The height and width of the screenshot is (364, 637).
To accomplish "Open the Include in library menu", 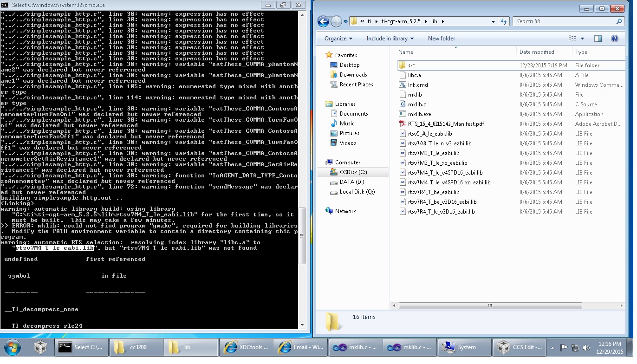I will pyautogui.click(x=390, y=39).
